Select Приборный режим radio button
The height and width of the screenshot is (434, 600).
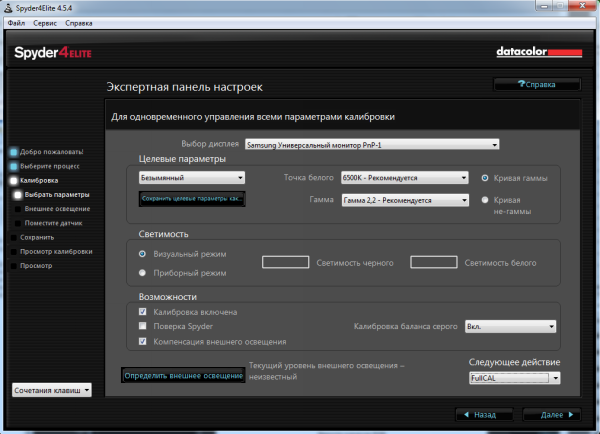[142, 273]
